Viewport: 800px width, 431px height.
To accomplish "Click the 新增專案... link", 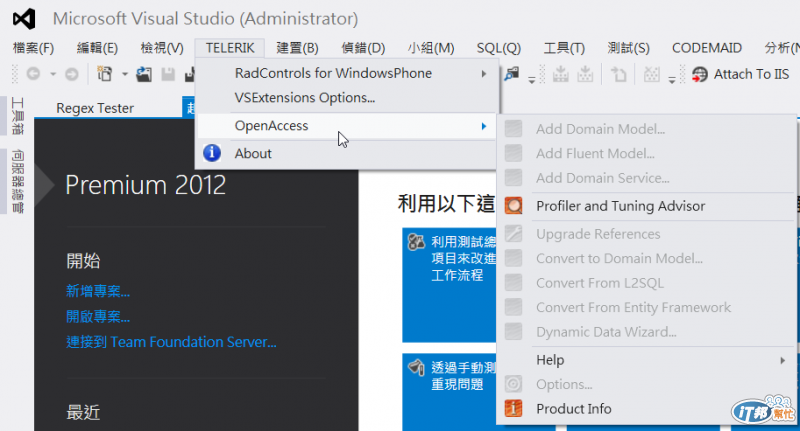I will (x=98, y=291).
